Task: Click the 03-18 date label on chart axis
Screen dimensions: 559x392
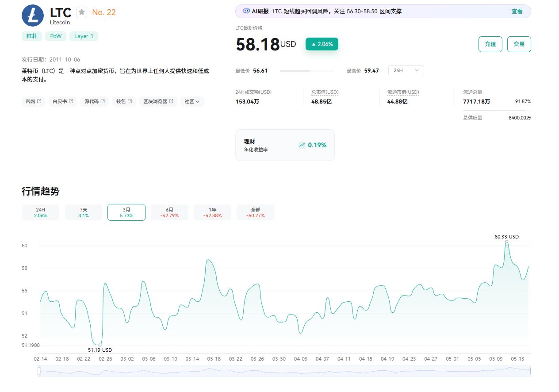Action: click(x=214, y=359)
